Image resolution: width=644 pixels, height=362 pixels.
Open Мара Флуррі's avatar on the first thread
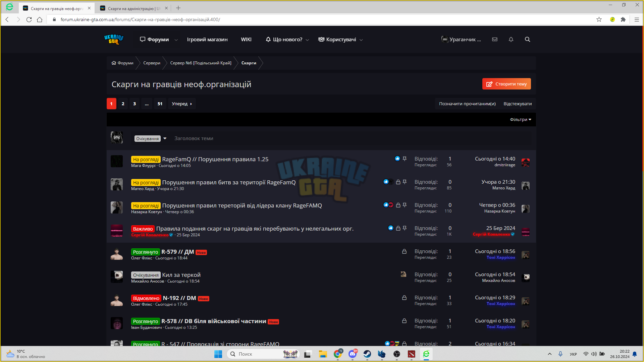(117, 161)
